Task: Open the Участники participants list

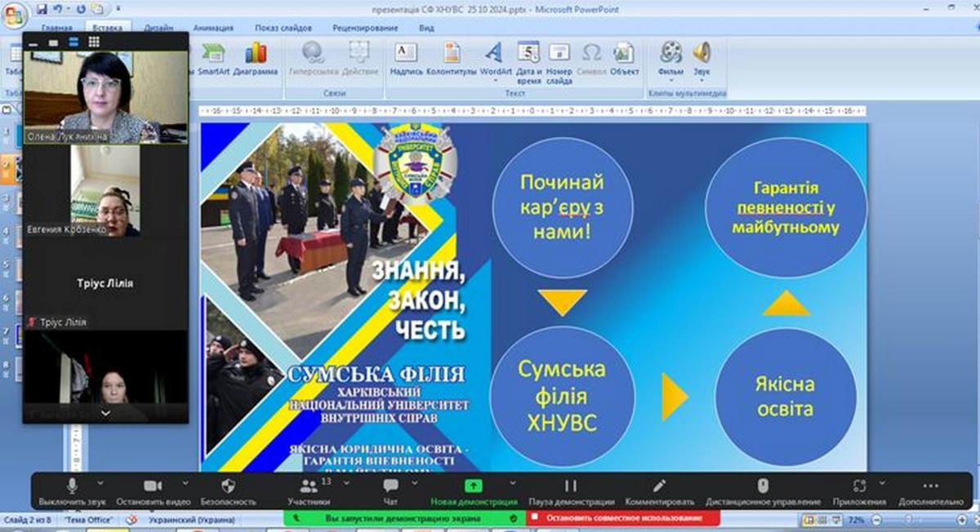Action: coord(308,492)
